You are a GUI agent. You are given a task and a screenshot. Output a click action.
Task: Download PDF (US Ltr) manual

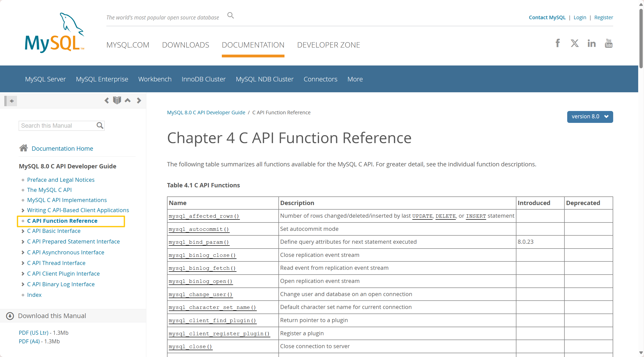click(x=34, y=333)
